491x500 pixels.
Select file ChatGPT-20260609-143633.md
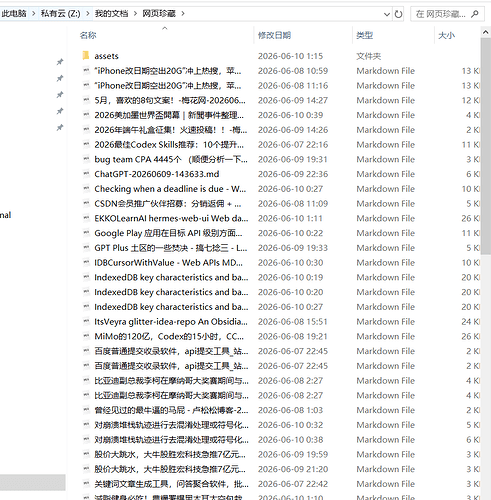157,174
